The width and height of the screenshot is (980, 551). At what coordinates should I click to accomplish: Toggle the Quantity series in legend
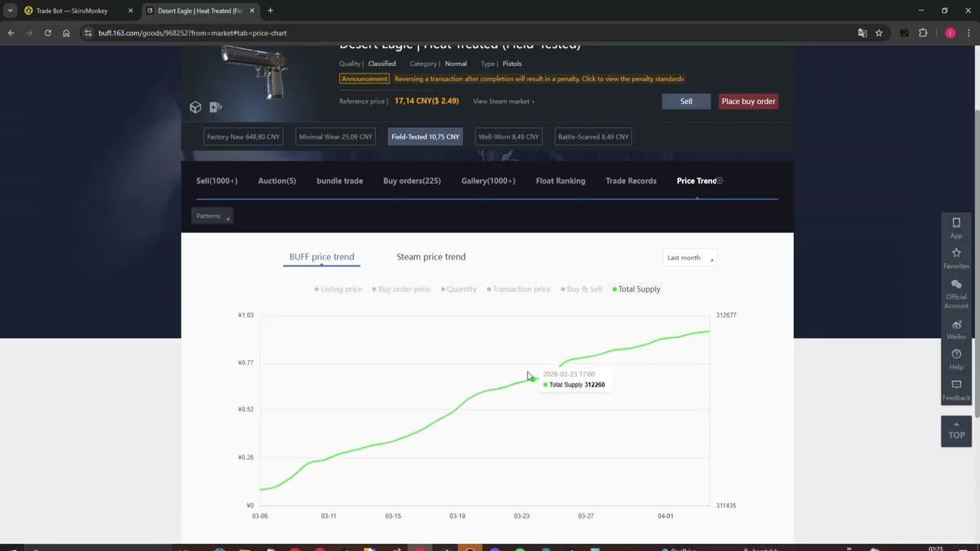tap(459, 289)
